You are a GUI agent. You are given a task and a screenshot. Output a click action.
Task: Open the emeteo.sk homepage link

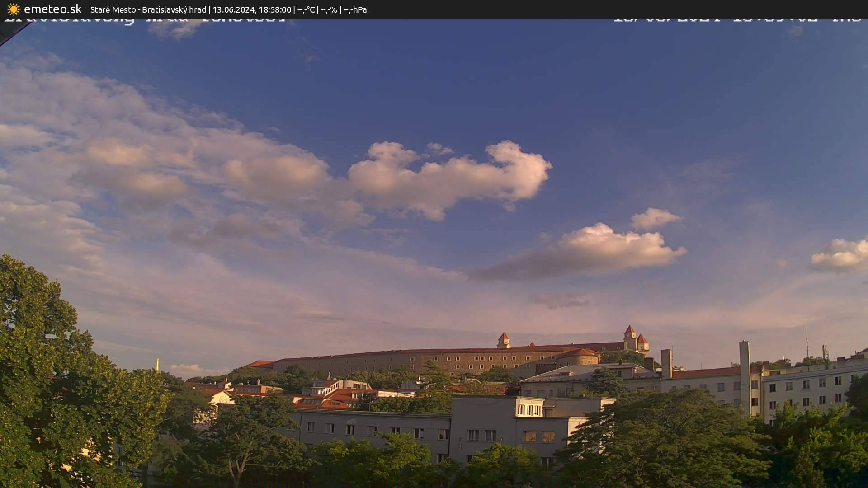click(x=53, y=9)
